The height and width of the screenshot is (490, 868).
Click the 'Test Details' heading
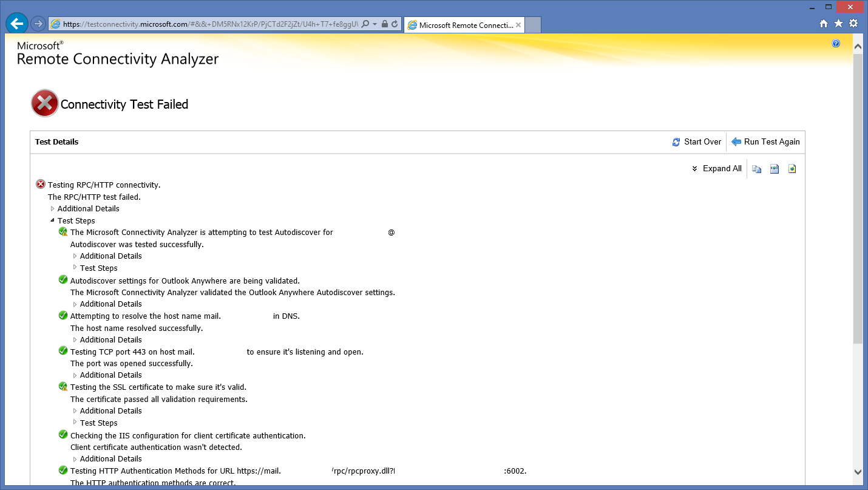pos(57,142)
